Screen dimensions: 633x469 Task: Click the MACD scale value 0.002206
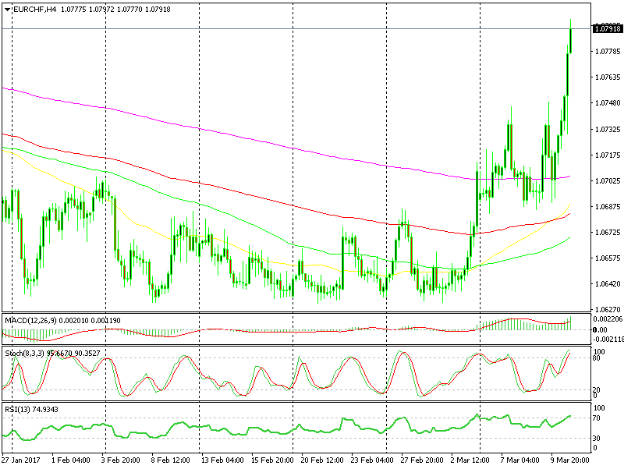point(608,319)
